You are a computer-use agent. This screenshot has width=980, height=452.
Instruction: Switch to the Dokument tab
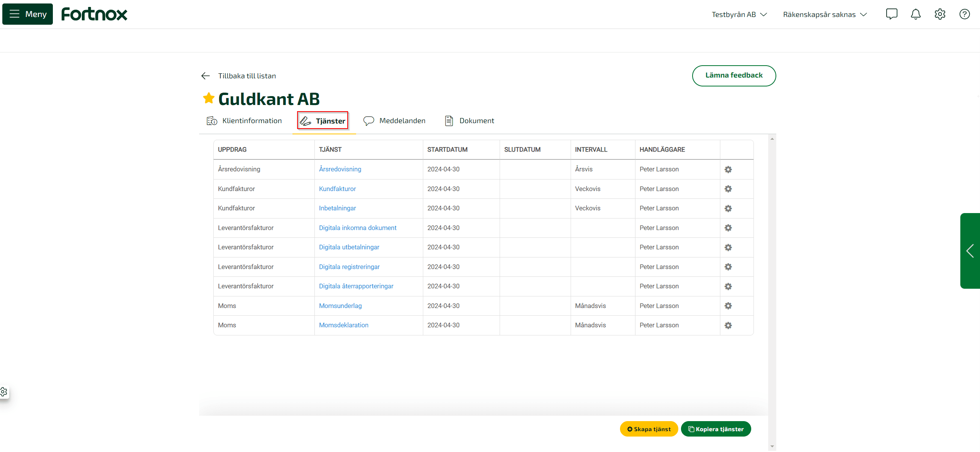pyautogui.click(x=469, y=121)
